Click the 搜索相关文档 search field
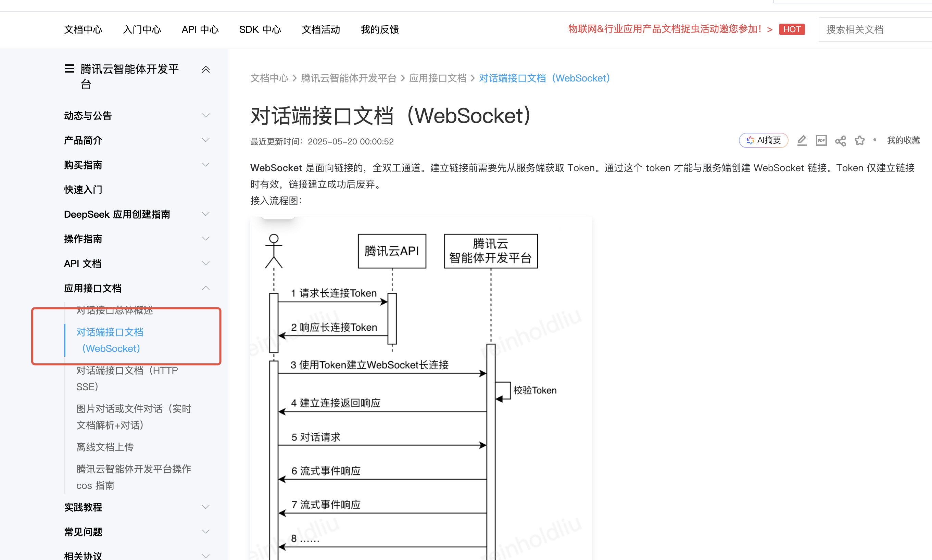This screenshot has height=560, width=932. [x=875, y=29]
